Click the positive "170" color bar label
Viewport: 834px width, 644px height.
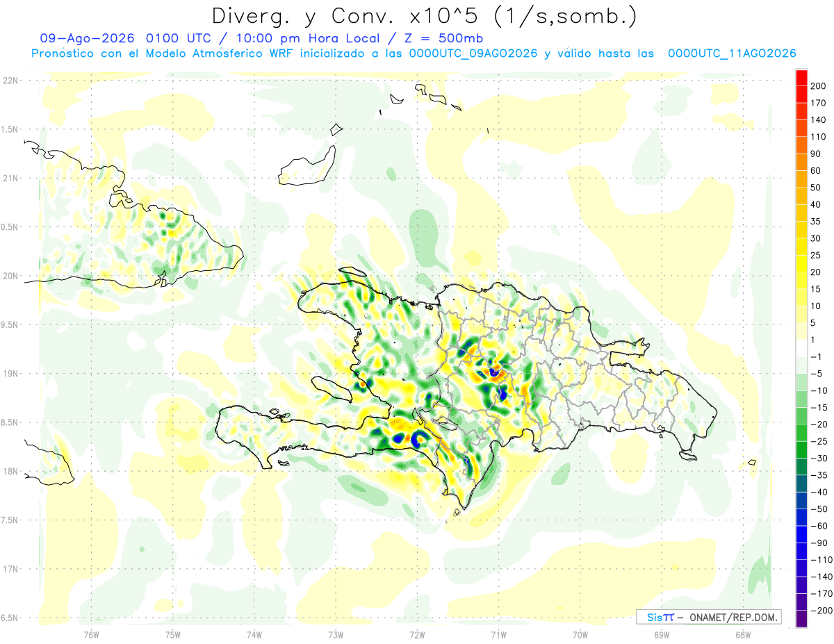818,103
